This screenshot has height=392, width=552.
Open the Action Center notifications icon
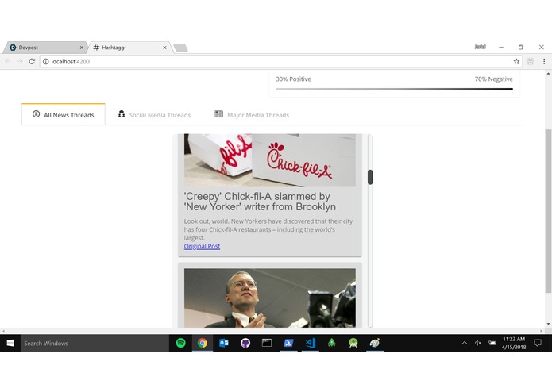[x=538, y=343]
